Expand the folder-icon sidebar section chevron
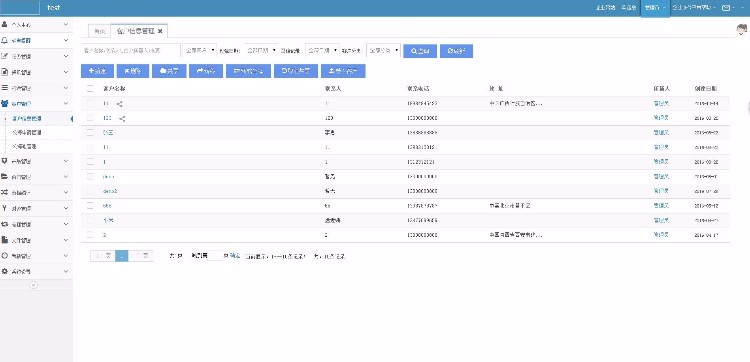 tap(66, 176)
